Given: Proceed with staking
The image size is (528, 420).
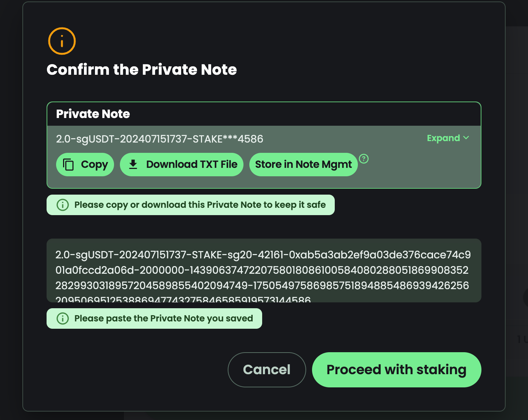Looking at the screenshot, I should [x=396, y=369].
